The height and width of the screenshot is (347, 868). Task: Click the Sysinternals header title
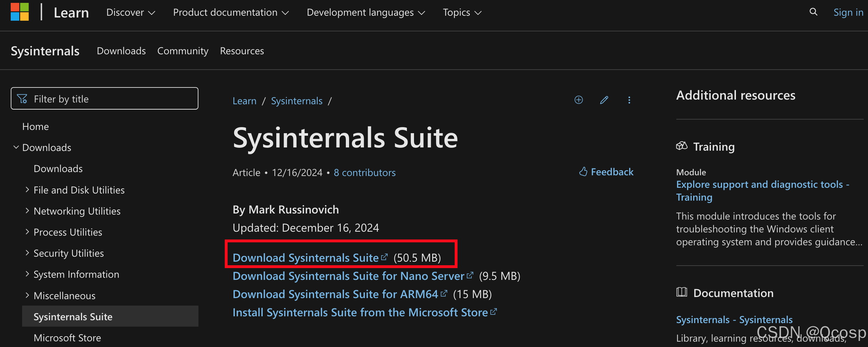[45, 51]
